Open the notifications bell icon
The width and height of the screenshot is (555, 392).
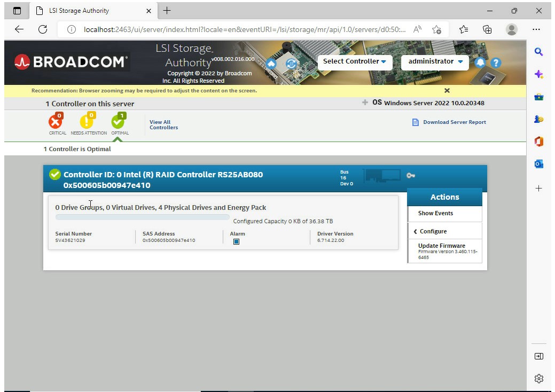tap(480, 62)
